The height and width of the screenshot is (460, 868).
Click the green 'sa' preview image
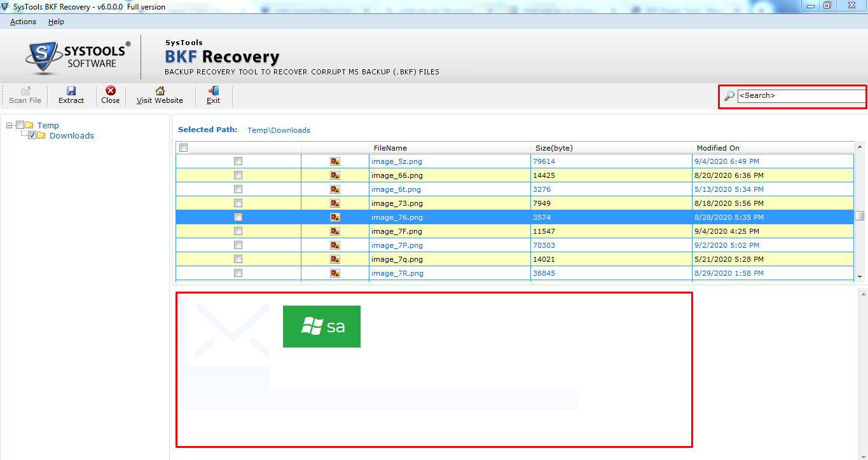[322, 327]
